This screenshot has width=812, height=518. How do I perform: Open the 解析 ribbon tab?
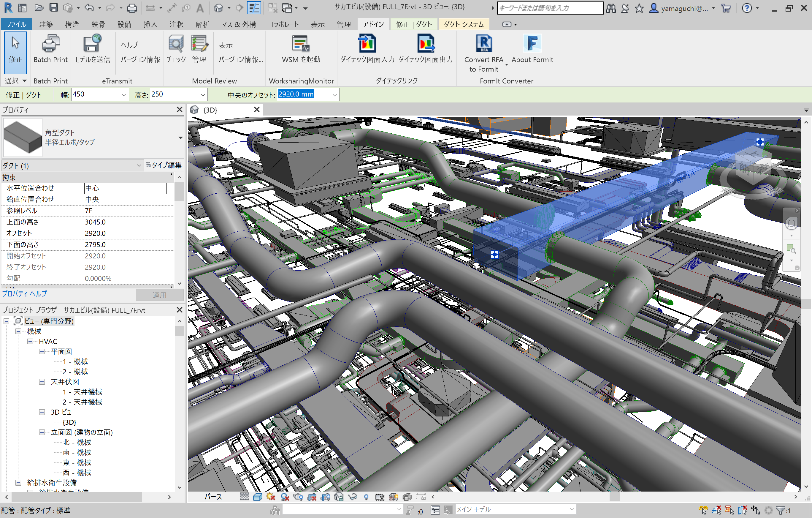tap(202, 24)
